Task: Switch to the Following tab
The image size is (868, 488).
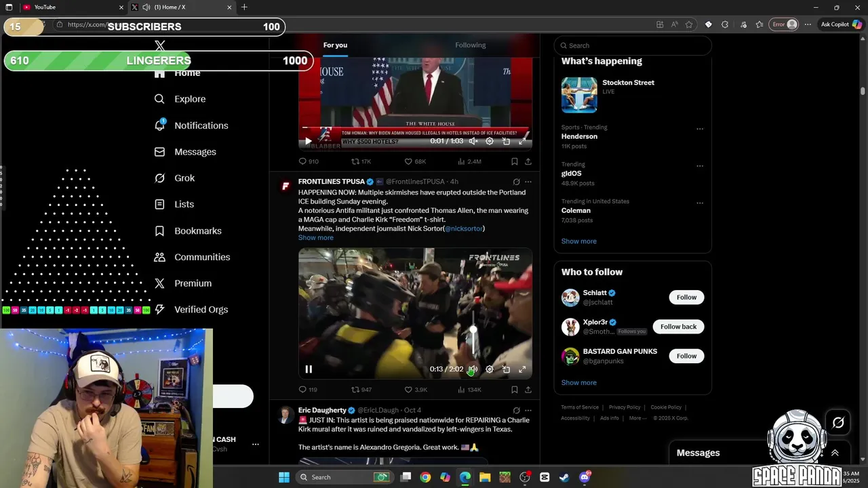Action: [471, 45]
